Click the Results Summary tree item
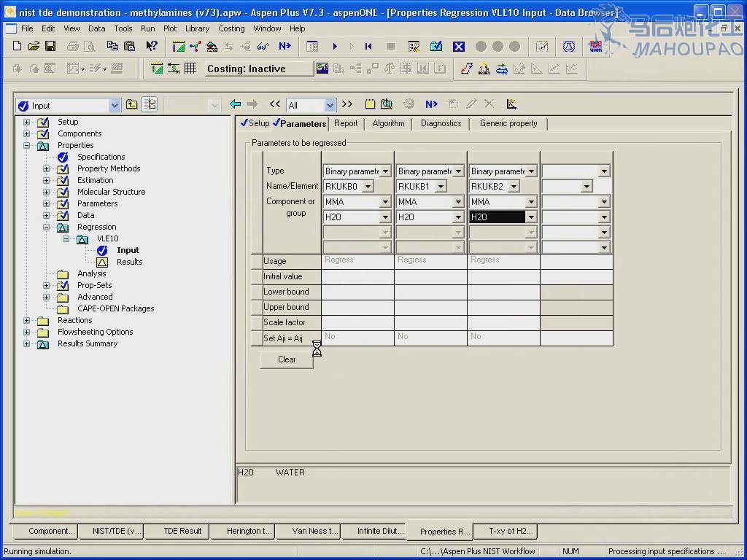Screen dimensions: 747x560 [x=88, y=344]
